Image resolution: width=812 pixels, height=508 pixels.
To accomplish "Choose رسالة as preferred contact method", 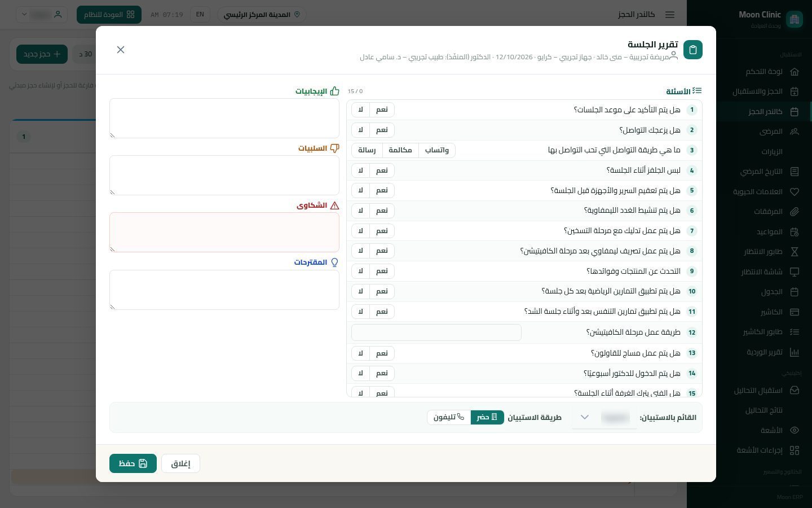I will tap(367, 150).
